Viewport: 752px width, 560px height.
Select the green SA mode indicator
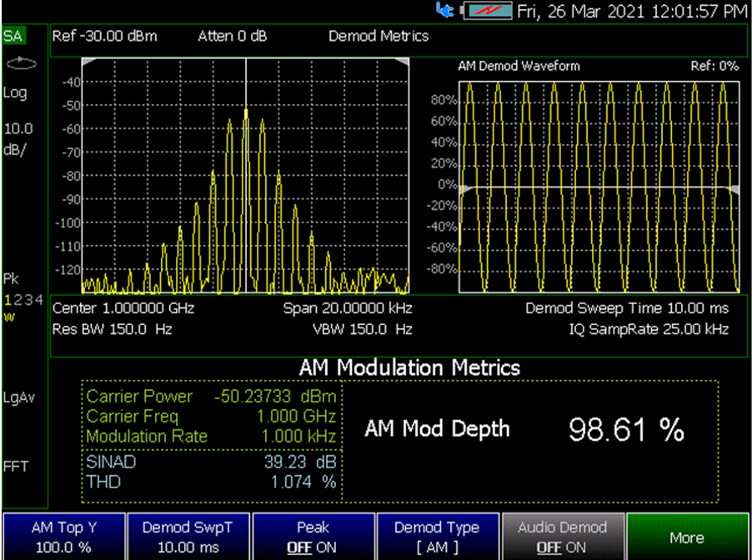tap(13, 37)
